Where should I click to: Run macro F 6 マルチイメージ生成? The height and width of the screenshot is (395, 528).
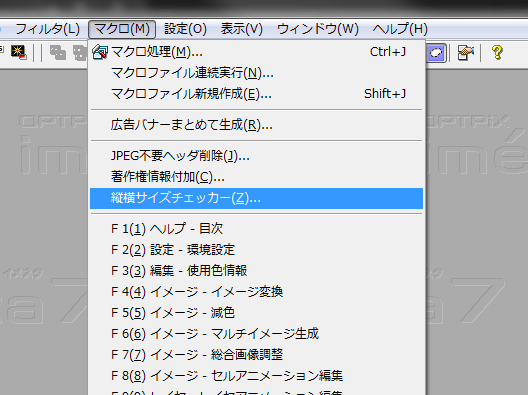click(x=257, y=333)
